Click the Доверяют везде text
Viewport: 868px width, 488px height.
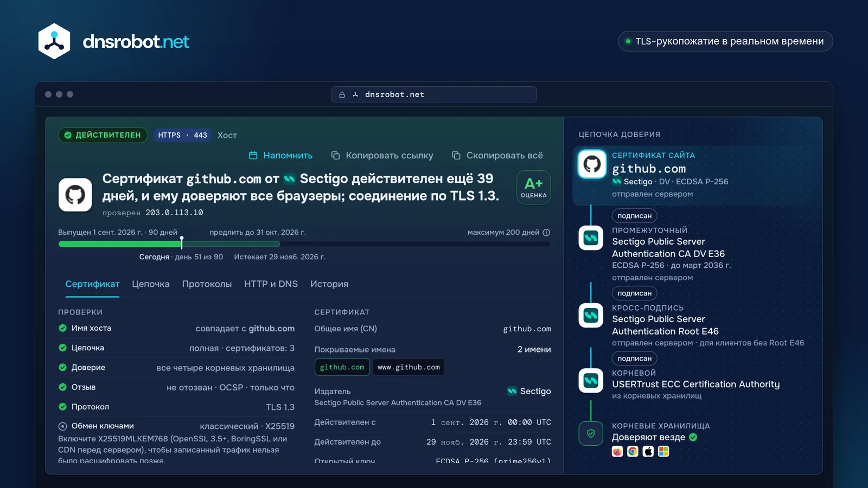(x=648, y=437)
